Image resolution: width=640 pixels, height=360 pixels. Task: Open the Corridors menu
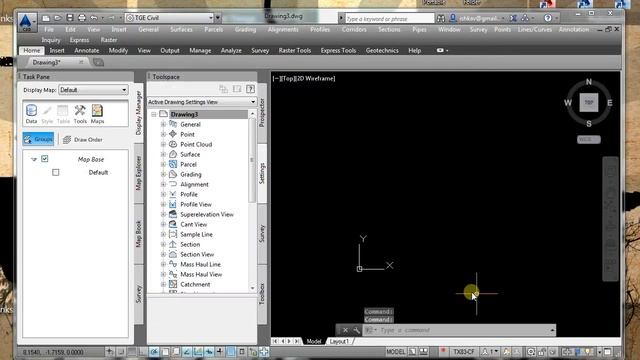pyautogui.click(x=354, y=29)
